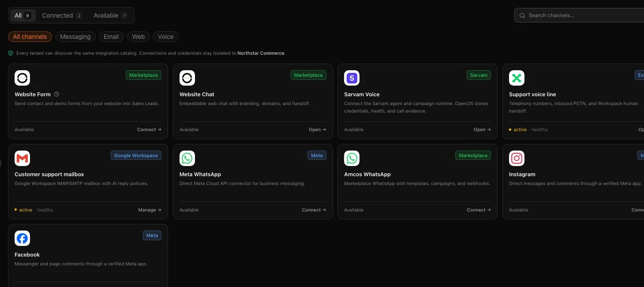Connect the Website Form channel
The width and height of the screenshot is (644, 287).
(149, 129)
